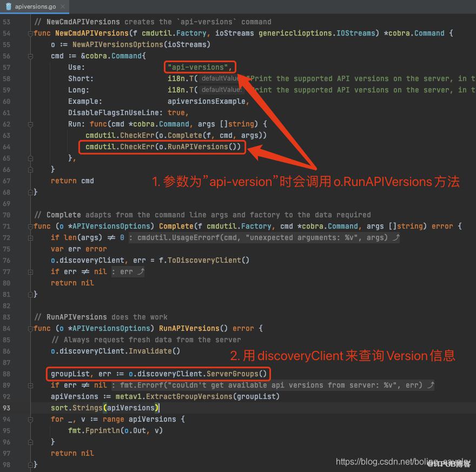Screen dimensions: 476x472
Task: Click the fold end marker at line 98
Action: 30,465
